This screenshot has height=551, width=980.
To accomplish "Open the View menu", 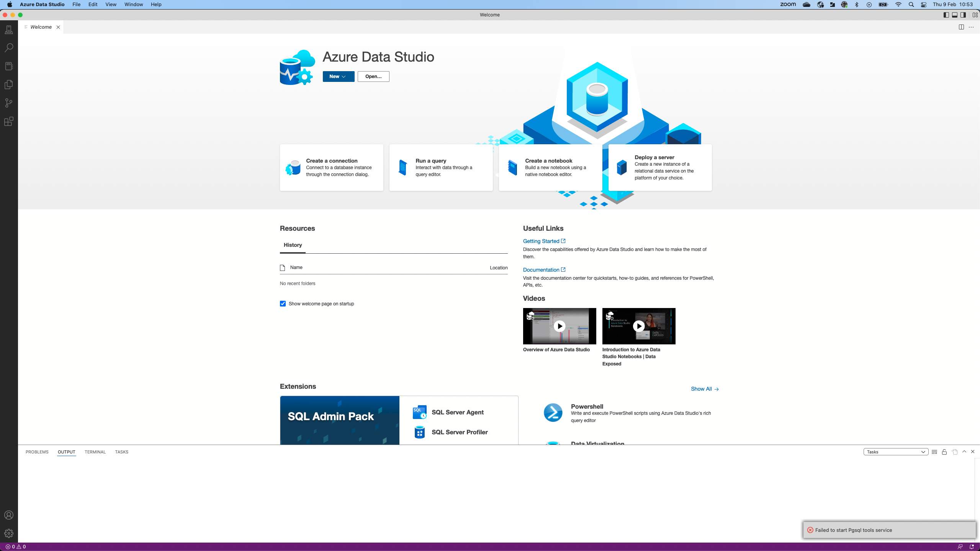I will coord(111,5).
